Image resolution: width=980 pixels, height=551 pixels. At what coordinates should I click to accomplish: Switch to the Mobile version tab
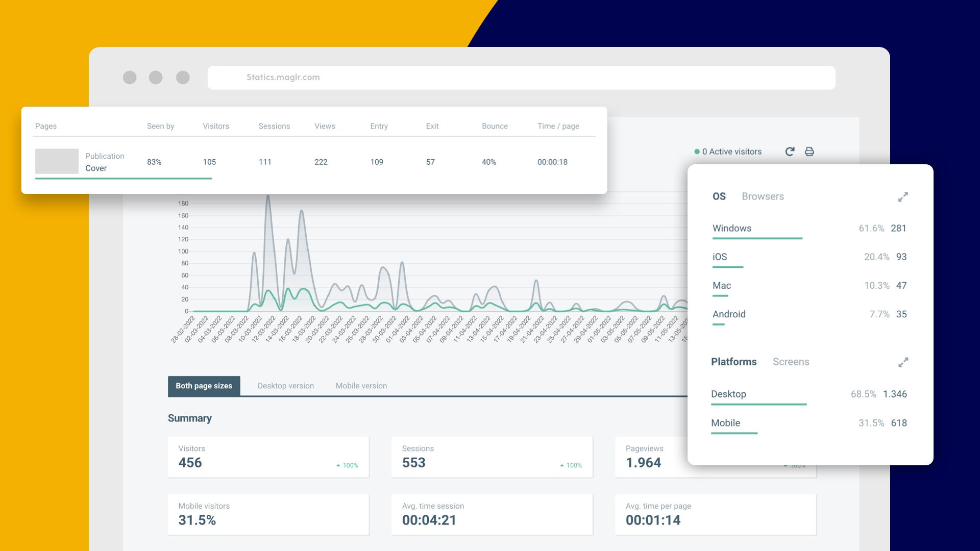[x=361, y=386]
